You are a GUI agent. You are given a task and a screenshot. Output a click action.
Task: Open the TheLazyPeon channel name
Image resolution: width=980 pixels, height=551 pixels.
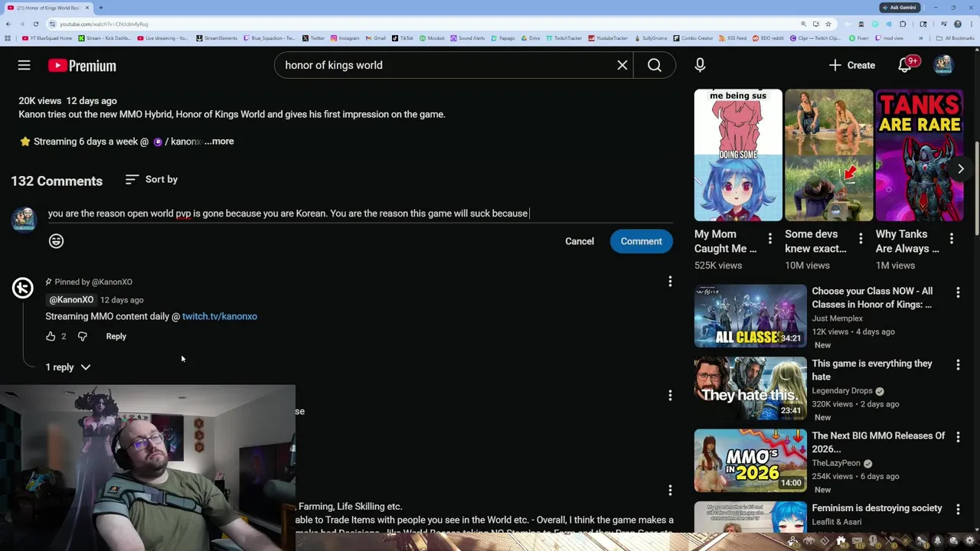(x=836, y=463)
